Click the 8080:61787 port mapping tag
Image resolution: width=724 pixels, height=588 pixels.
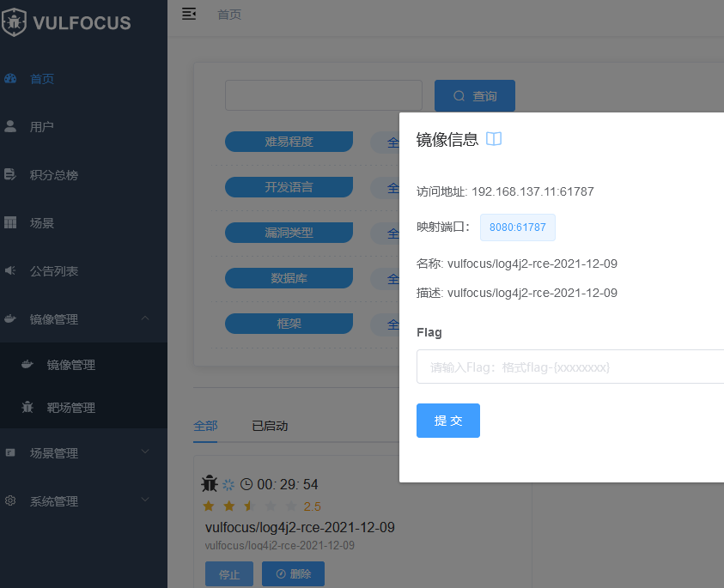518,227
